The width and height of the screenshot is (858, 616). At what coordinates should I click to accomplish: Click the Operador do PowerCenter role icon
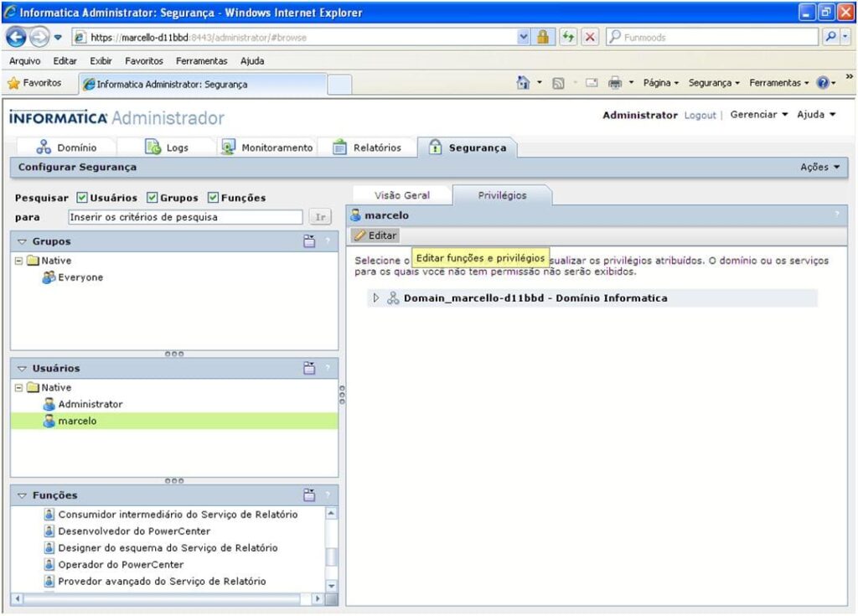(x=49, y=564)
